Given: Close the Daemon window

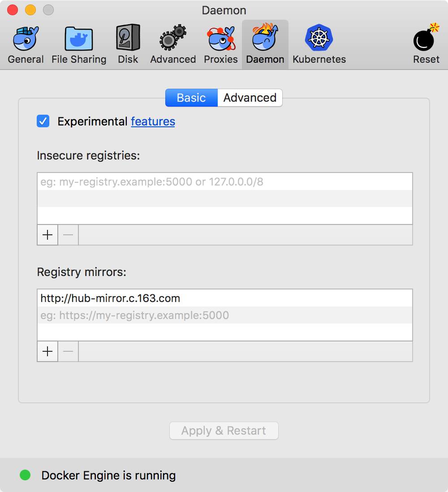Looking at the screenshot, I should [13, 10].
